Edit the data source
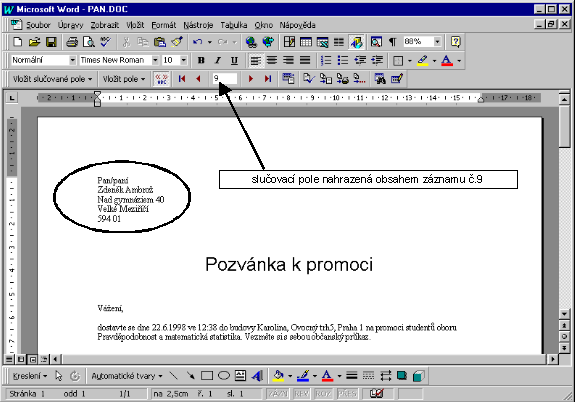 coord(397,79)
